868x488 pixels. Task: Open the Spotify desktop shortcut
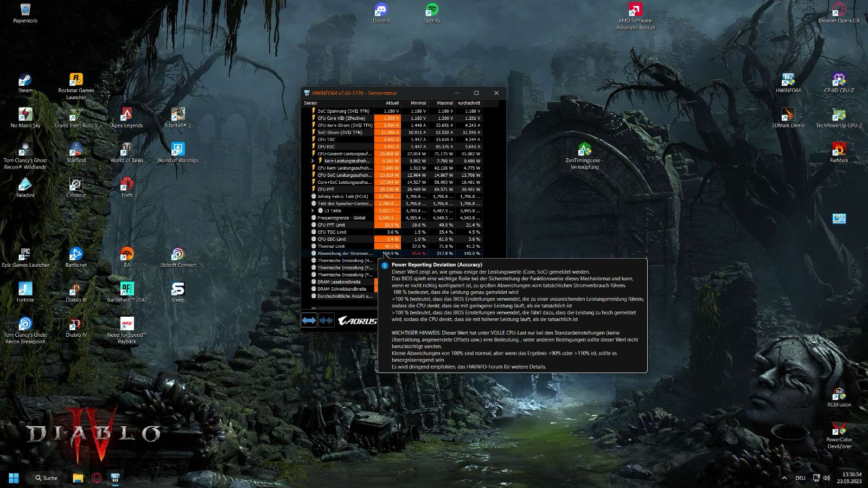[x=432, y=13]
